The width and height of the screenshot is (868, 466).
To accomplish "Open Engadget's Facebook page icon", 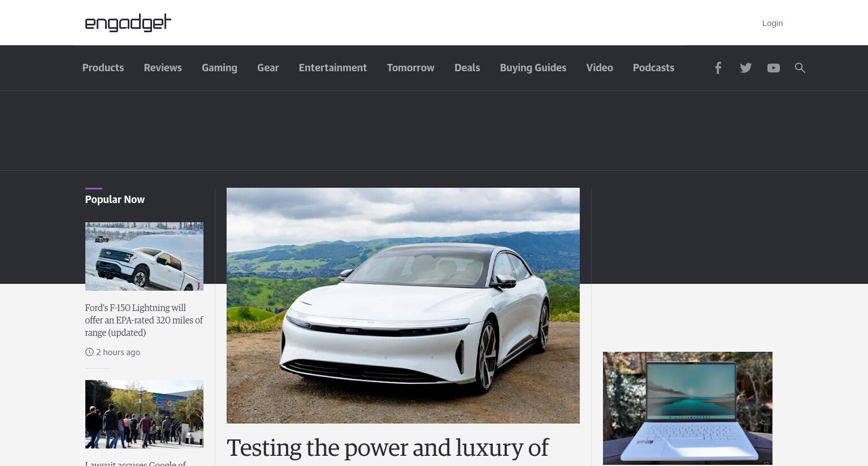I will click(718, 68).
